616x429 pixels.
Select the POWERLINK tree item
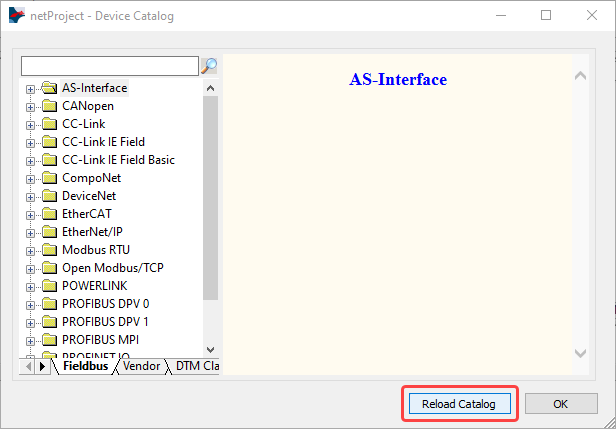click(95, 286)
